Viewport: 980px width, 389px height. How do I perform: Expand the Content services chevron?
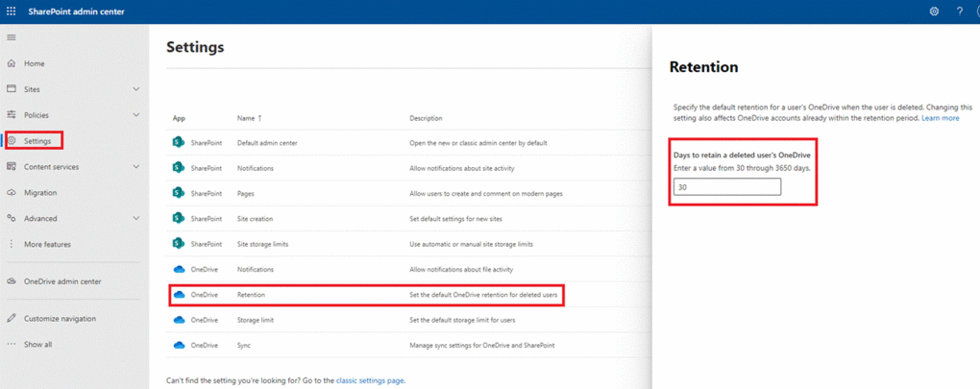[x=136, y=167]
